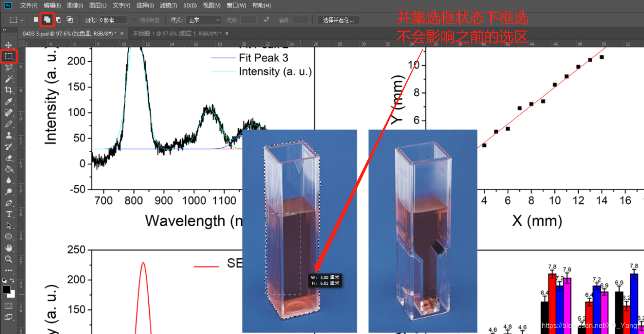Select the Hand tool

[8, 248]
